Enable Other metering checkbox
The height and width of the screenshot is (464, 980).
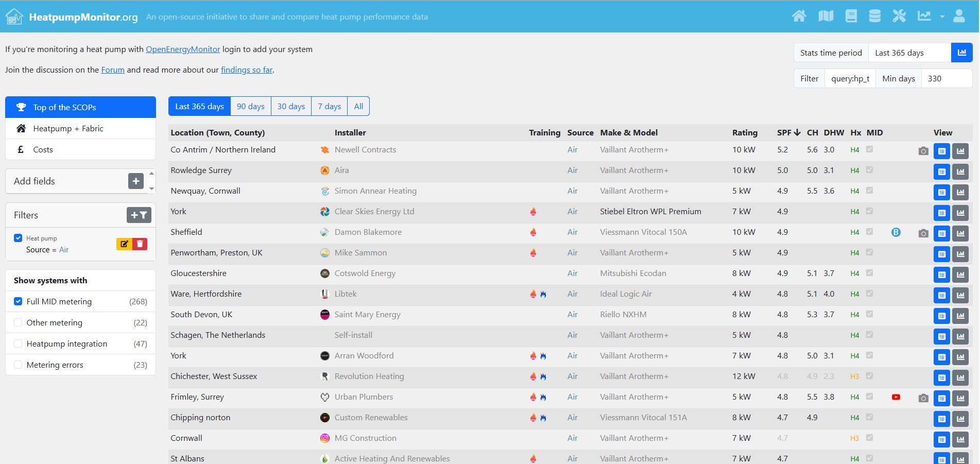click(18, 322)
